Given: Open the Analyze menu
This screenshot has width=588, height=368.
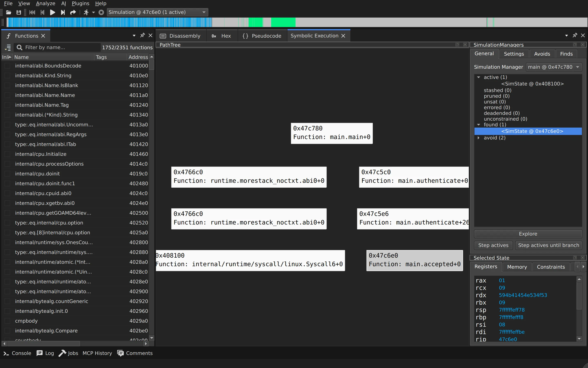Looking at the screenshot, I should click(46, 3).
